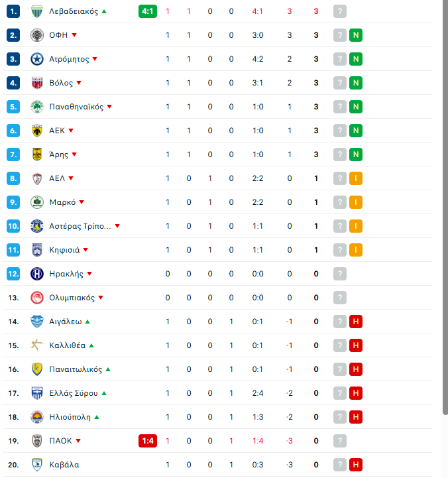The height and width of the screenshot is (478, 448).
Task: Click the ΑΕΚ eagle crest
Action: click(x=37, y=131)
